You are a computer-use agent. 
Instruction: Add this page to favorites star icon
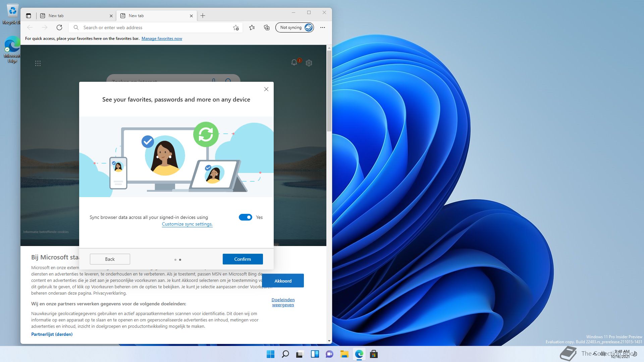(236, 27)
